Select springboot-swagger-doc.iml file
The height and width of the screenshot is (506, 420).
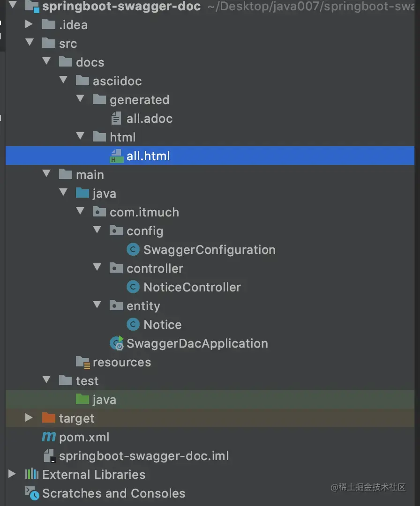point(143,456)
